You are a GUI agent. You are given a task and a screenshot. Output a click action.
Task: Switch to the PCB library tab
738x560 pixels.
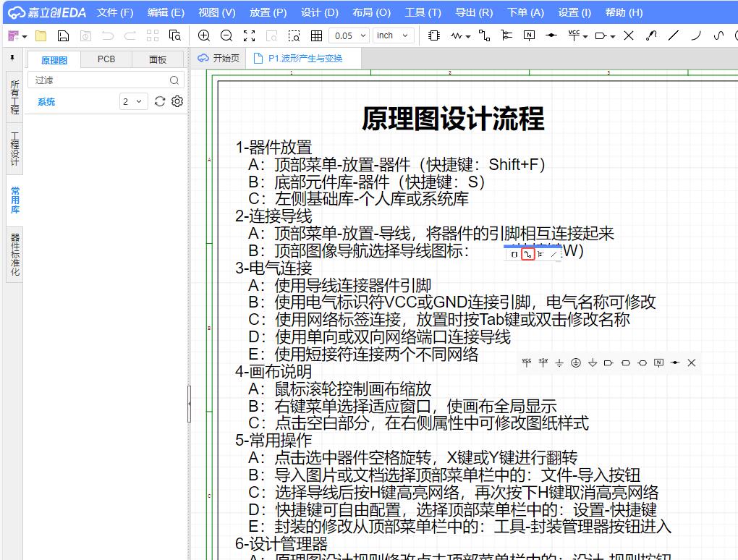click(x=106, y=59)
